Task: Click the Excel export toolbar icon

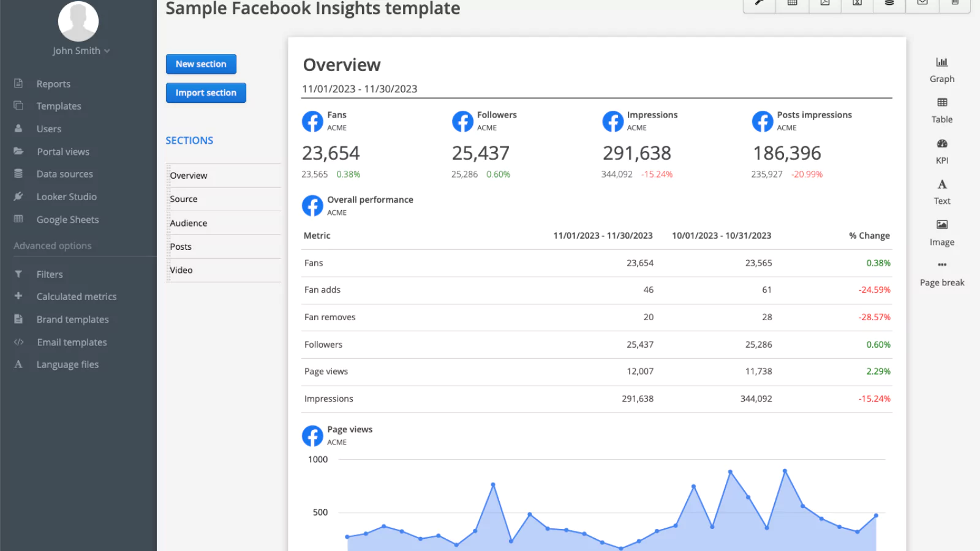Action: [858, 3]
